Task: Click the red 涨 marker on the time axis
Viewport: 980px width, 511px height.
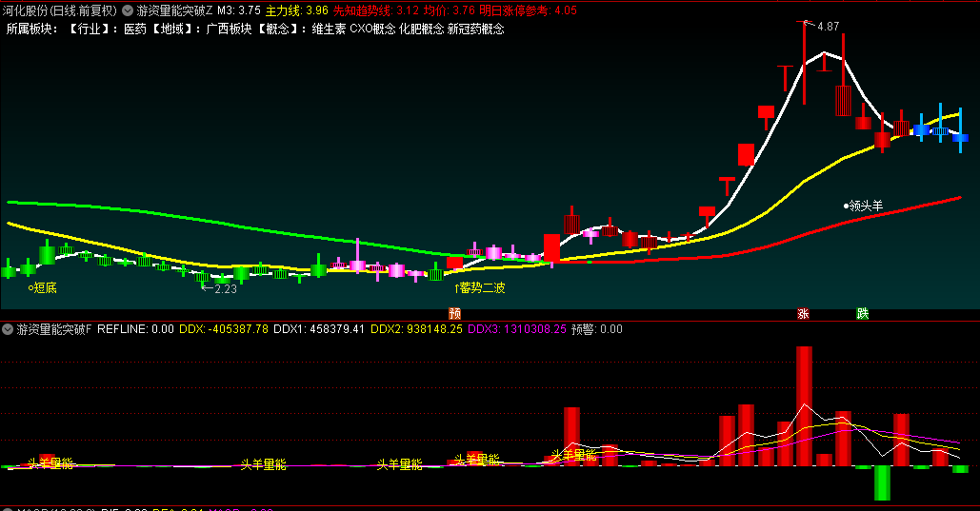Action: 803,314
